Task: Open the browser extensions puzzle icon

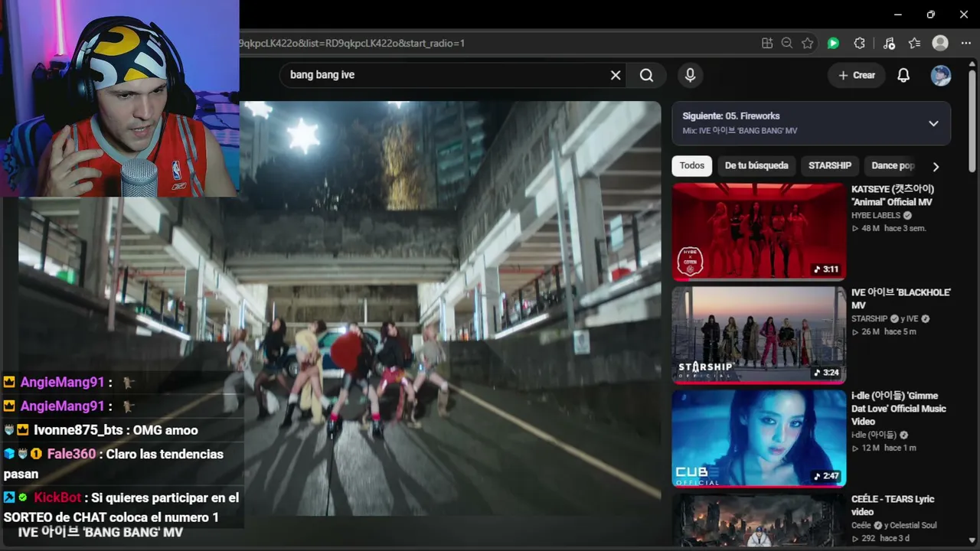Action: (x=859, y=44)
